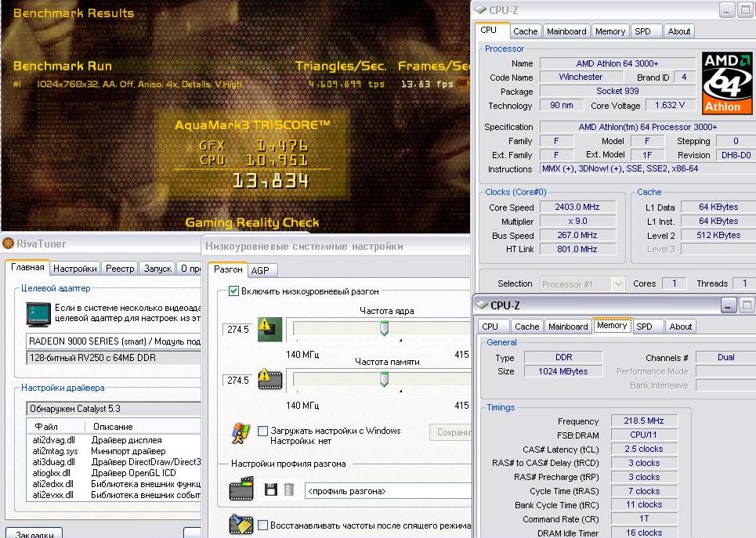
Task: Open the Настройки tab in RivaTuner
Action: (74, 269)
